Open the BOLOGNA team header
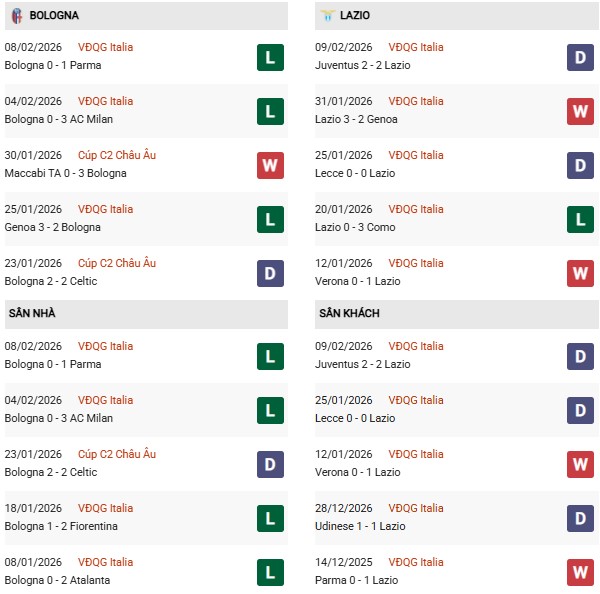The height and width of the screenshot is (594, 600). (x=54, y=16)
